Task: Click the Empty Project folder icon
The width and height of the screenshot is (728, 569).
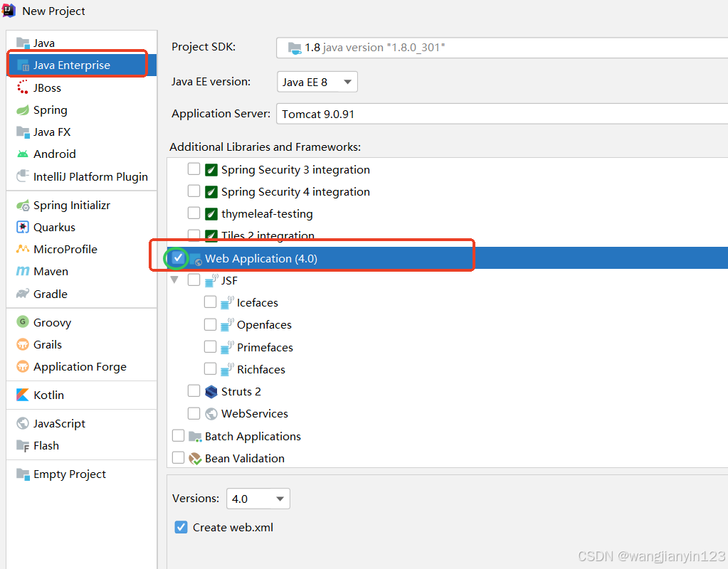Action: pos(23,474)
